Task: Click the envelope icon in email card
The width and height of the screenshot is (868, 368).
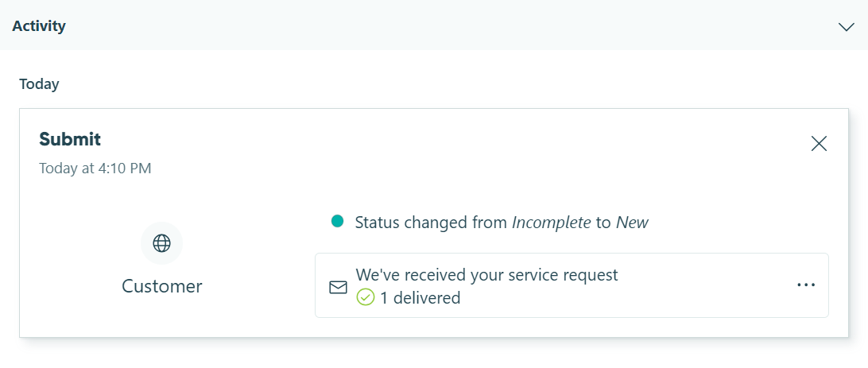Action: [x=339, y=287]
